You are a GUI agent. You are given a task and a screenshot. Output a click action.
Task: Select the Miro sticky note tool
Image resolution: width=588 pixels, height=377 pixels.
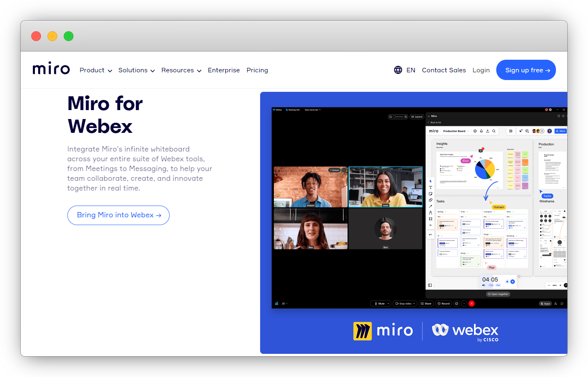(431, 194)
